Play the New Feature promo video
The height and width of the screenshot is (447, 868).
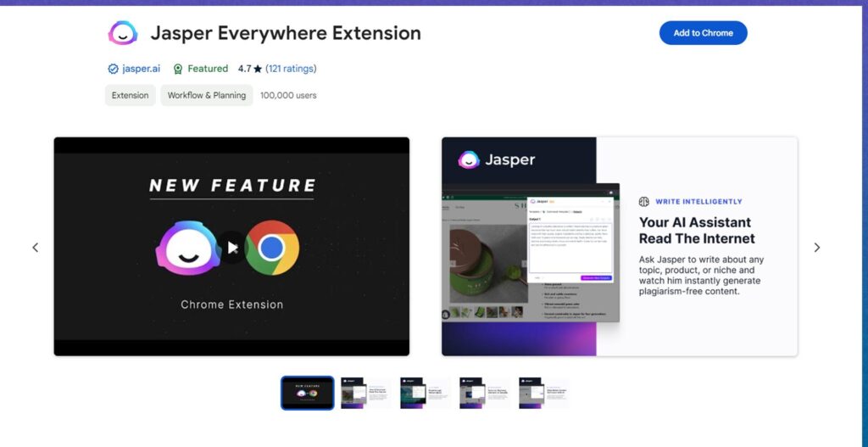point(231,248)
